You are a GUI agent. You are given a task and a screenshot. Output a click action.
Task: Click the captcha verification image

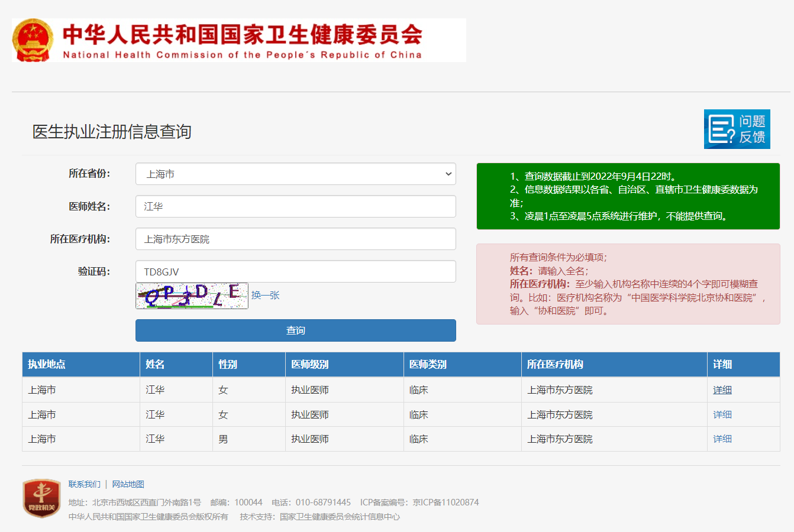[x=192, y=296]
